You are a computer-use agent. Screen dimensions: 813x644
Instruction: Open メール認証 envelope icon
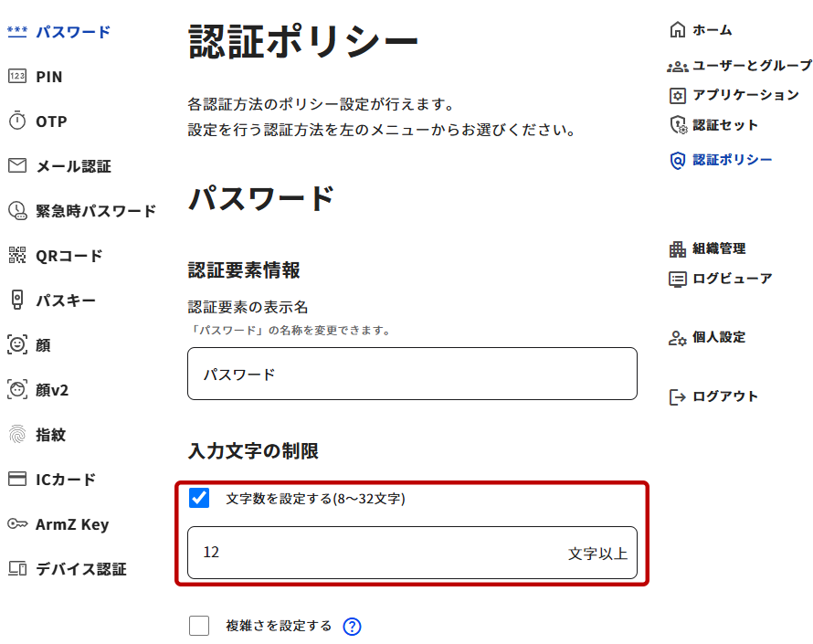[x=17, y=166]
